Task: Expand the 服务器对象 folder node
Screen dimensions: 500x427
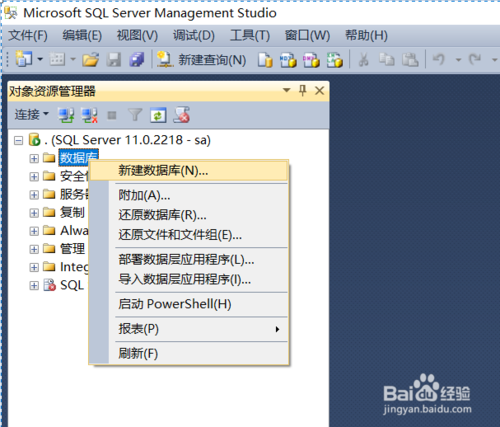Action: pos(34,195)
